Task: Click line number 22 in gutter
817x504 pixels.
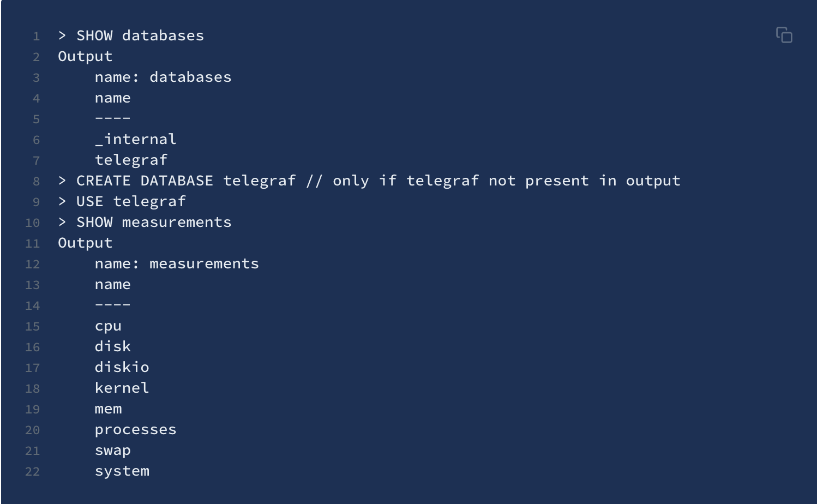Action: (x=32, y=471)
